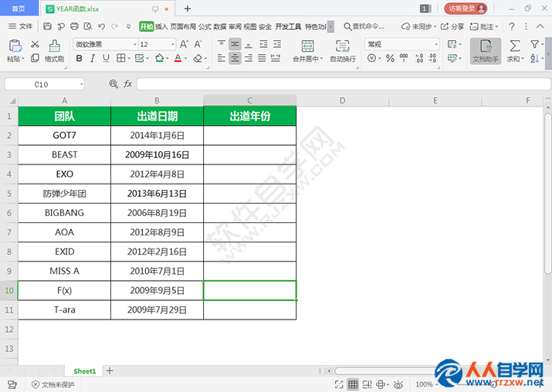The height and width of the screenshot is (392, 552).
Task: Click the zoom magnifier beside formula bar
Action: (113, 84)
